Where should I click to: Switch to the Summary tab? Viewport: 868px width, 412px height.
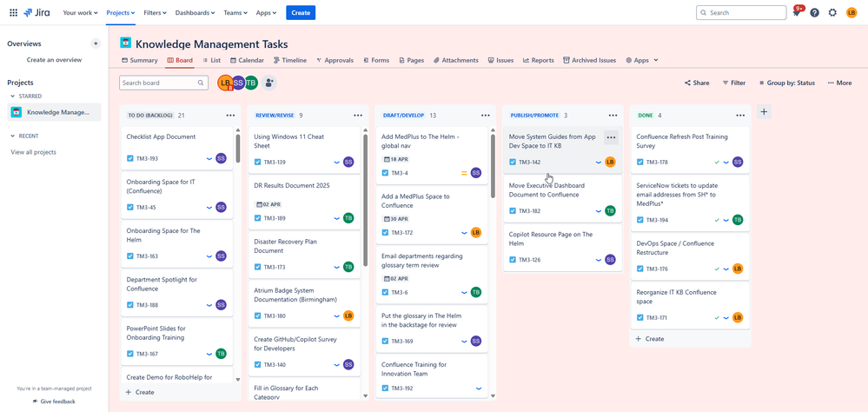point(140,60)
